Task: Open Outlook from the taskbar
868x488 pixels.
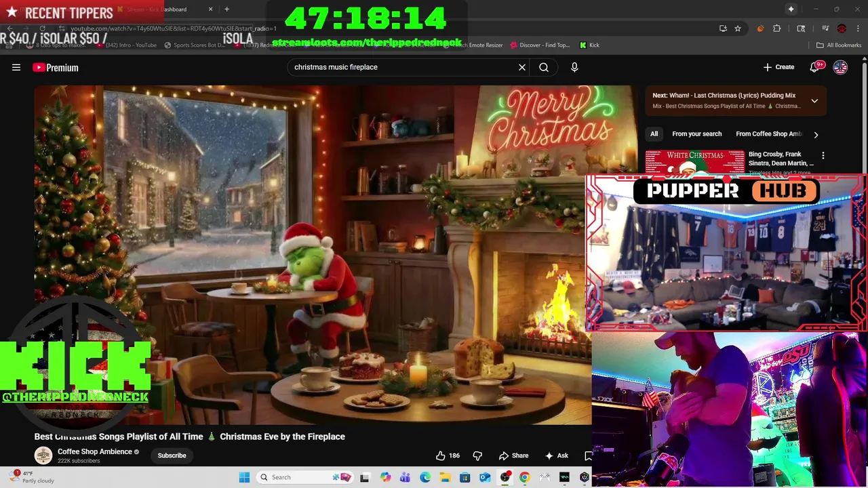Action: click(485, 477)
